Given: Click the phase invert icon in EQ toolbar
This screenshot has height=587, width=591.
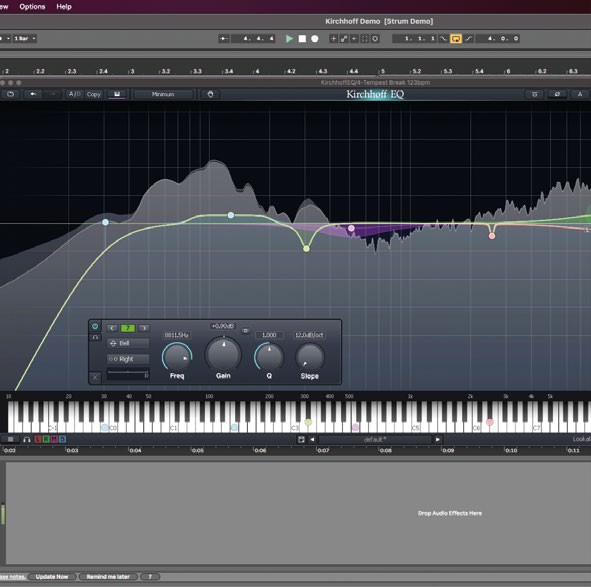Looking at the screenshot, I should 557,94.
